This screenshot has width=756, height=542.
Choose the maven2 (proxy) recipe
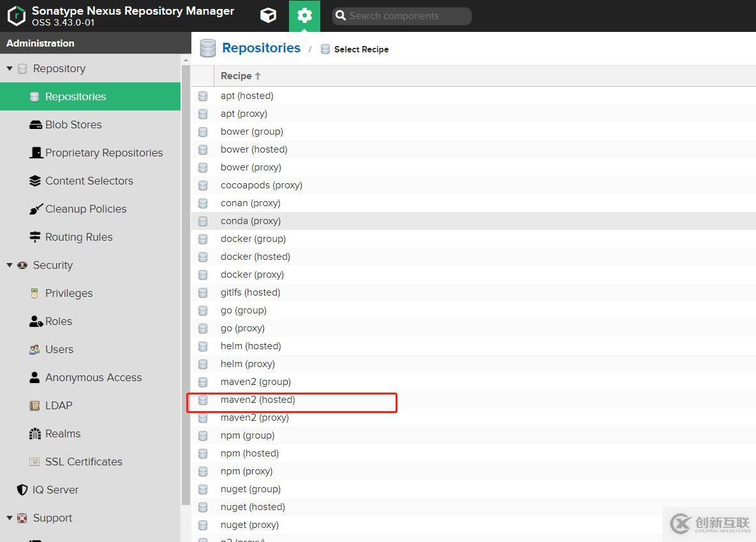[473, 418]
